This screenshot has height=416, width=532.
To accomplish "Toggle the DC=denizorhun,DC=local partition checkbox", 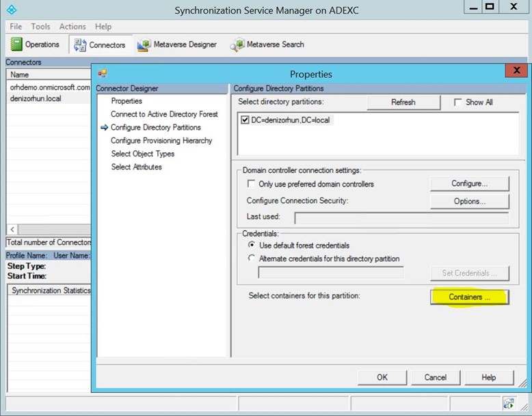I will (x=245, y=120).
